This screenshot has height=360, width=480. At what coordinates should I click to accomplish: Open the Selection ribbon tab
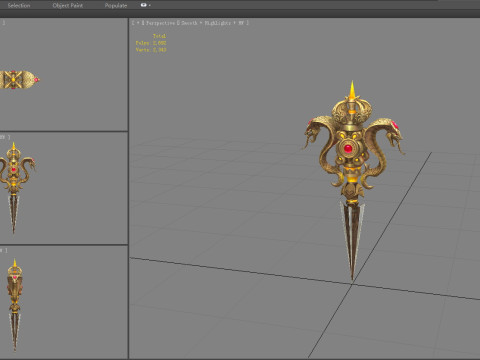pos(19,5)
